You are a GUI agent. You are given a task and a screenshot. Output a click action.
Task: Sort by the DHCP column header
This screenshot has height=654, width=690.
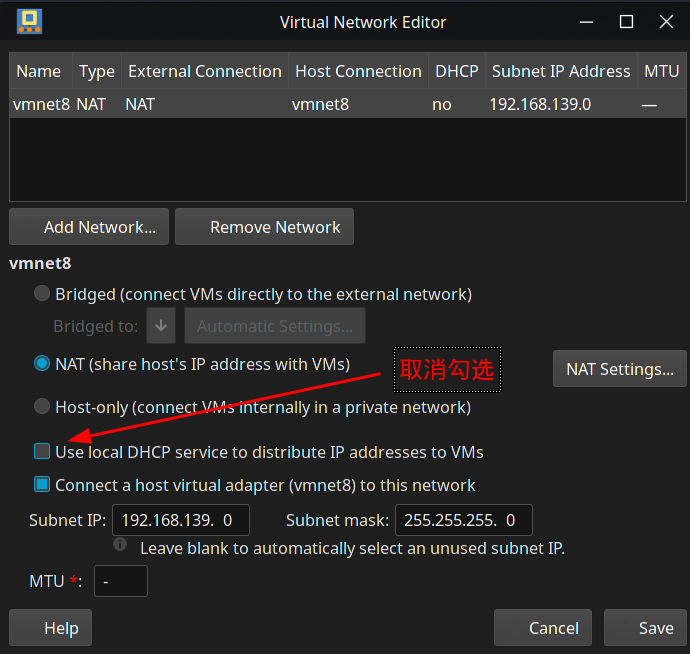coord(457,71)
